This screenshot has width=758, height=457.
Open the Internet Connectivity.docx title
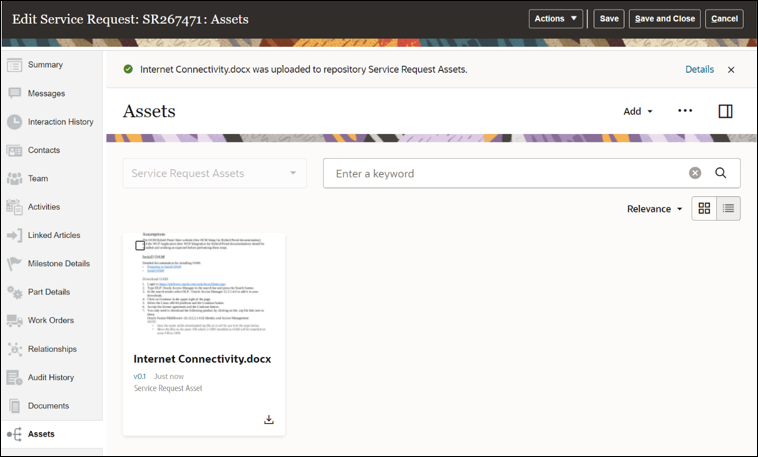point(202,359)
